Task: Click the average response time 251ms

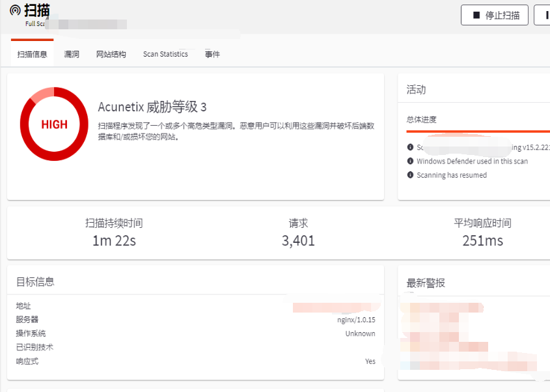Action: coord(483,241)
